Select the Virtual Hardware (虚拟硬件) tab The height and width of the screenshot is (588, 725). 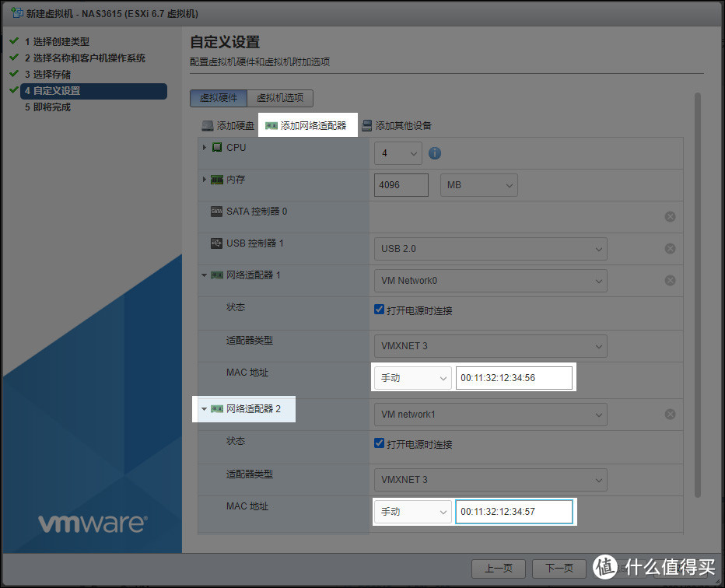[219, 98]
